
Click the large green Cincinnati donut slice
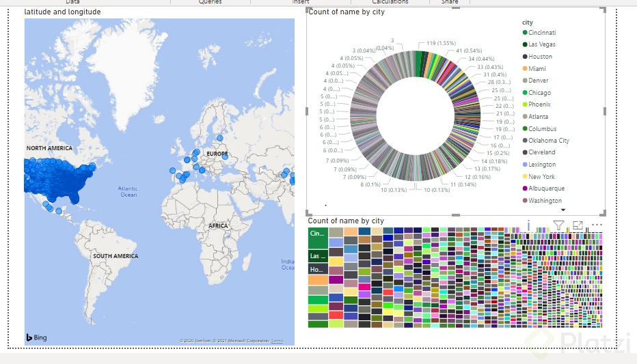tap(418, 64)
